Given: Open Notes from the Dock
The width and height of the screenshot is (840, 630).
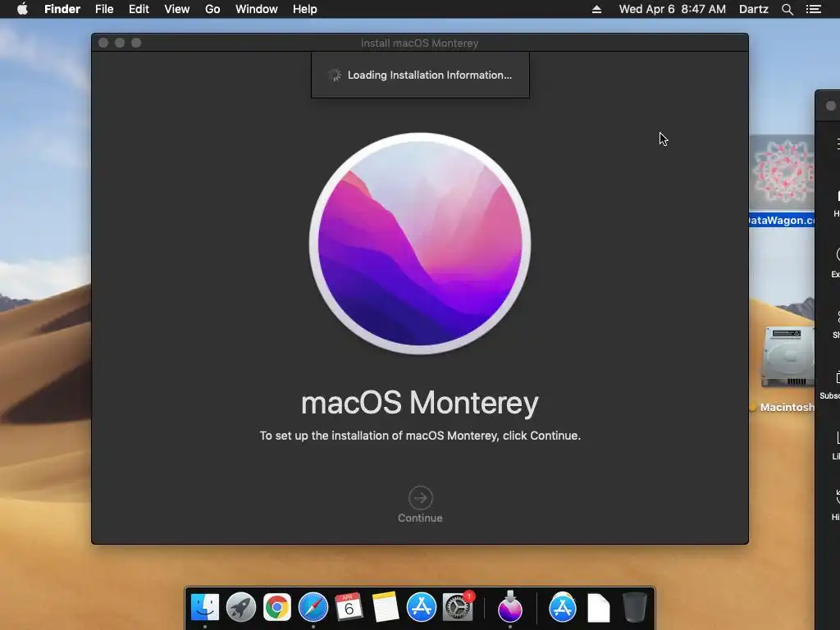Looking at the screenshot, I should pos(386,607).
